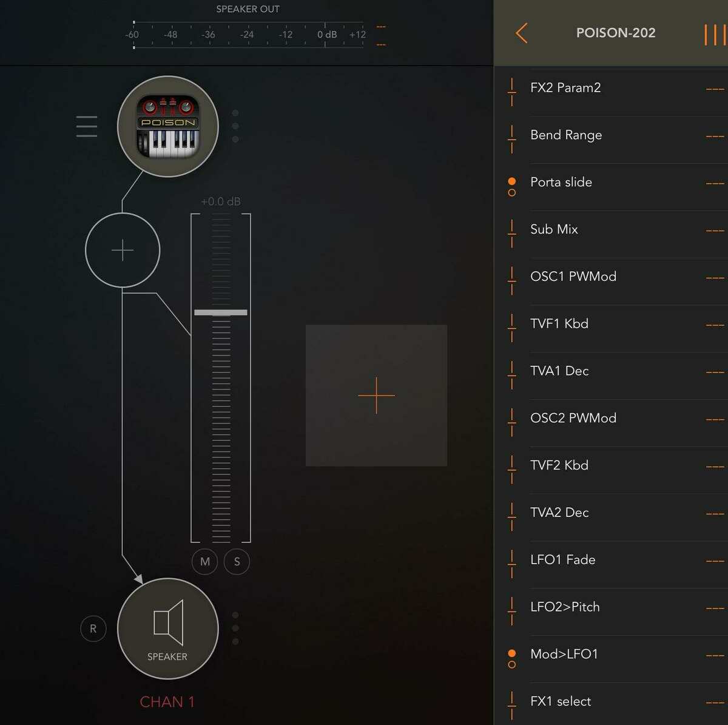Image resolution: width=728 pixels, height=725 pixels.
Task: Select the TVF2 Kbd parameter label
Action: (x=559, y=465)
